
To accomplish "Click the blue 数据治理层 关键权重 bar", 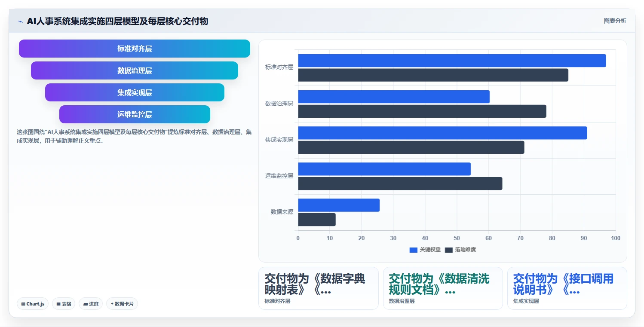I will click(394, 97).
